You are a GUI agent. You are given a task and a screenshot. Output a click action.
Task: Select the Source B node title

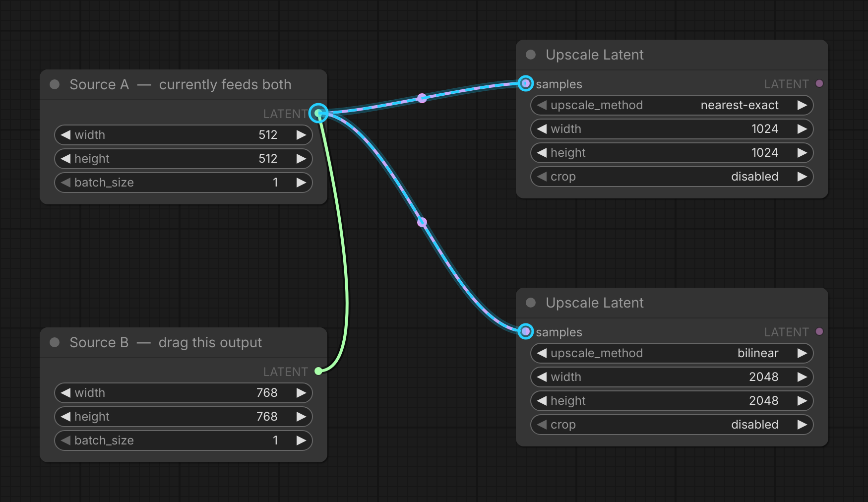[x=166, y=342]
